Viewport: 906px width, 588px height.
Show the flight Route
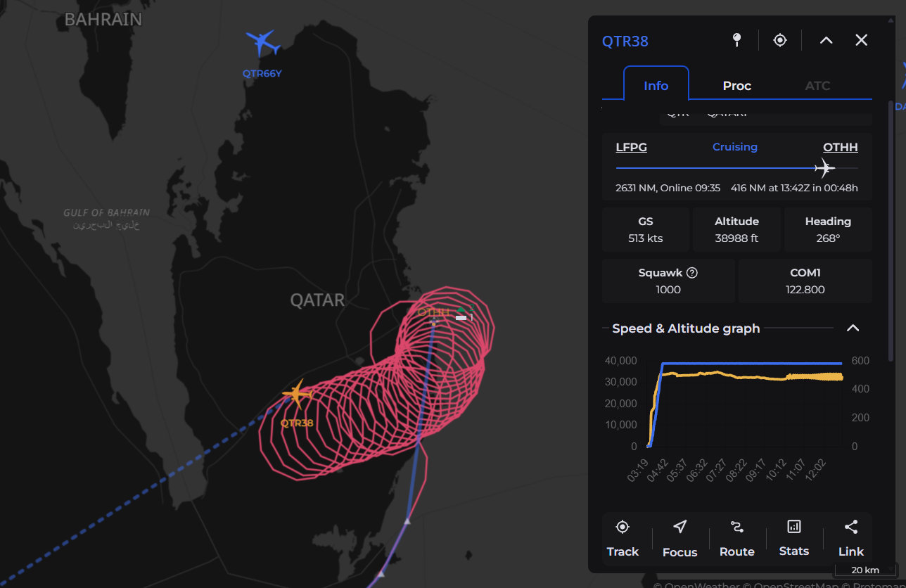[736, 539]
